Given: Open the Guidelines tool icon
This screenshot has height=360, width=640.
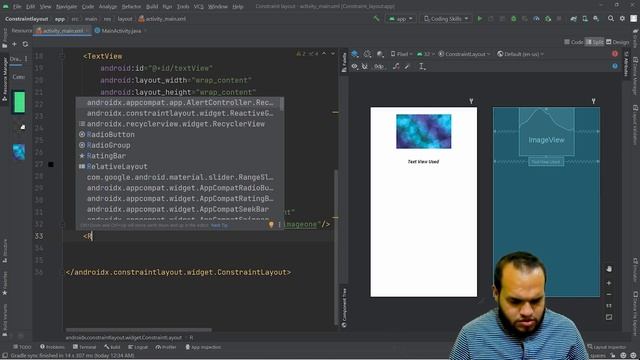Looking at the screenshot, I should pos(422,67).
